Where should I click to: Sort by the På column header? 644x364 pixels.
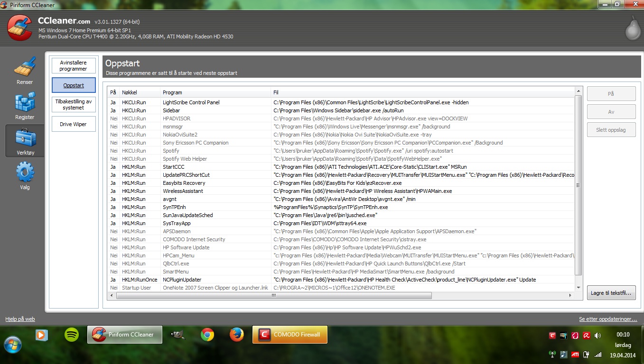(113, 92)
